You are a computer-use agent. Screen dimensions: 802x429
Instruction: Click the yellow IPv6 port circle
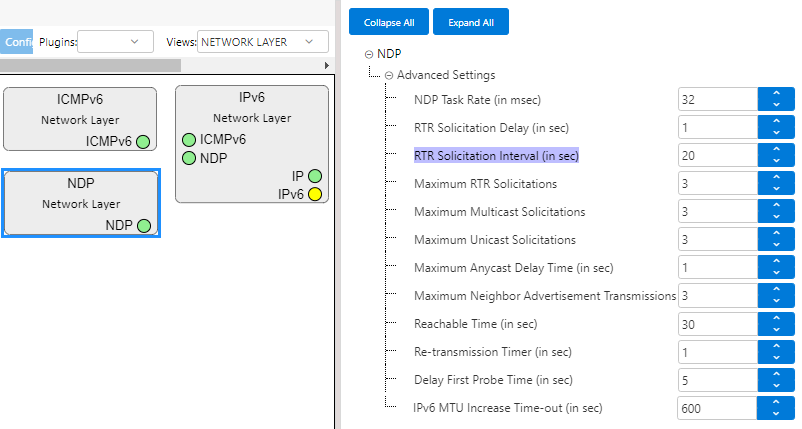(x=315, y=194)
